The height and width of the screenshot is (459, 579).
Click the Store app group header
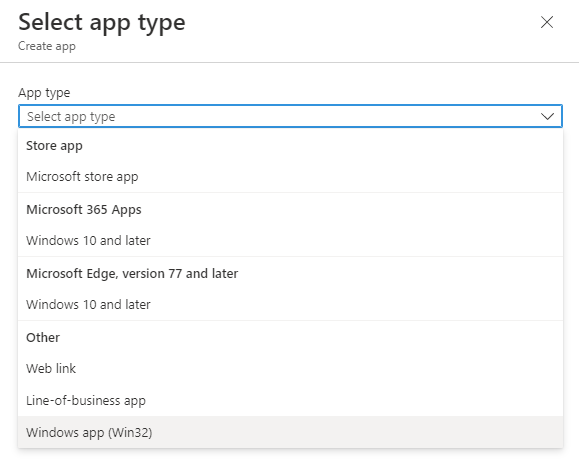click(x=54, y=145)
